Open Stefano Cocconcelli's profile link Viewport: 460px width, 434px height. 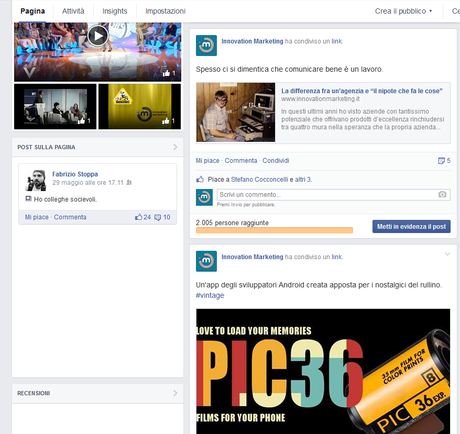pyautogui.click(x=259, y=179)
